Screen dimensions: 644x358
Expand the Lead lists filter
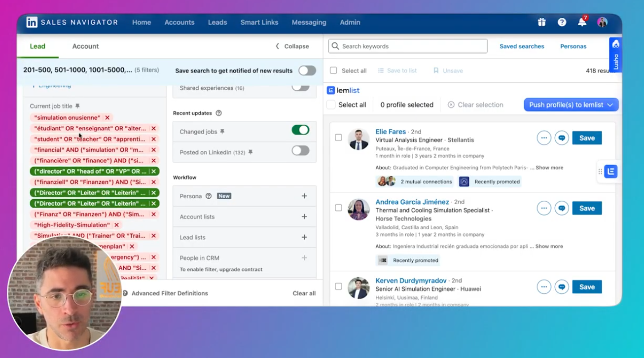(x=304, y=237)
